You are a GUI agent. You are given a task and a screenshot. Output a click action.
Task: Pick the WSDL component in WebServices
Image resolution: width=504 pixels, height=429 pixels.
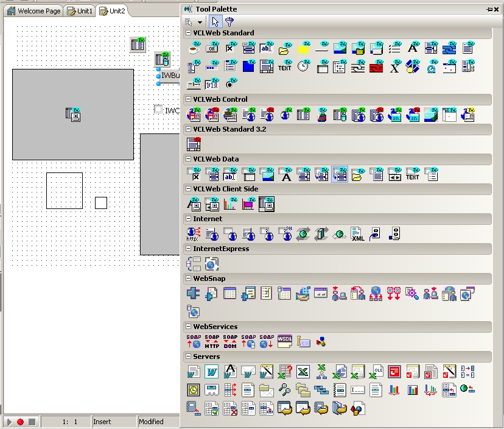click(285, 342)
